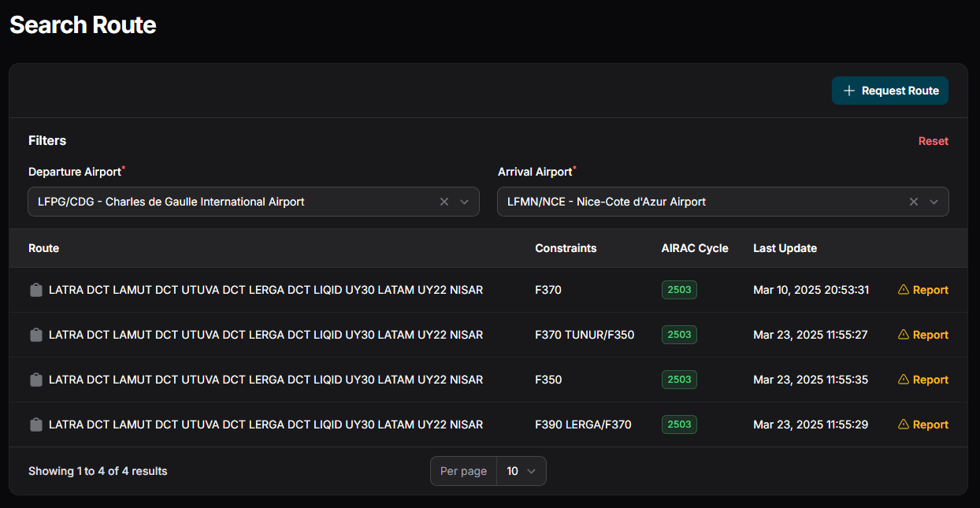Report the route updated at 11:55:27
Viewport: 980px width, 508px height.
coord(923,335)
